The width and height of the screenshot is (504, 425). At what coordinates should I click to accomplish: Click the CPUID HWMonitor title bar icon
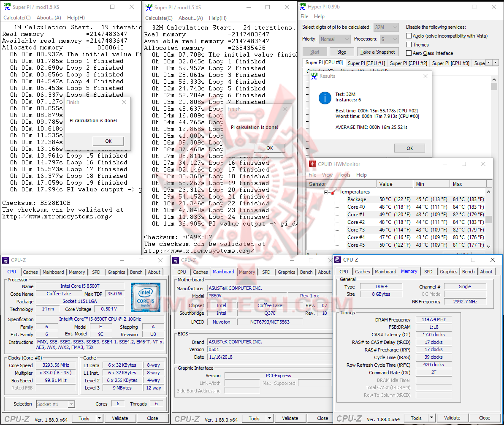pos(312,164)
